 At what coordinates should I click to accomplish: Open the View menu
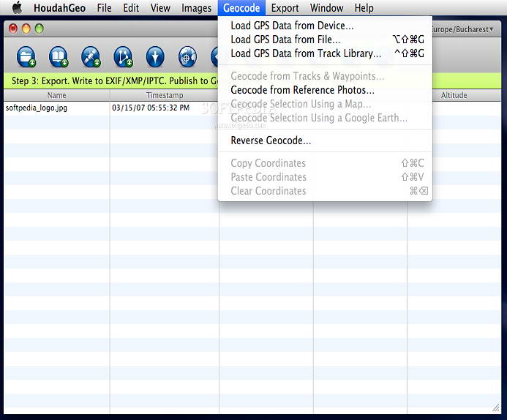coord(160,8)
